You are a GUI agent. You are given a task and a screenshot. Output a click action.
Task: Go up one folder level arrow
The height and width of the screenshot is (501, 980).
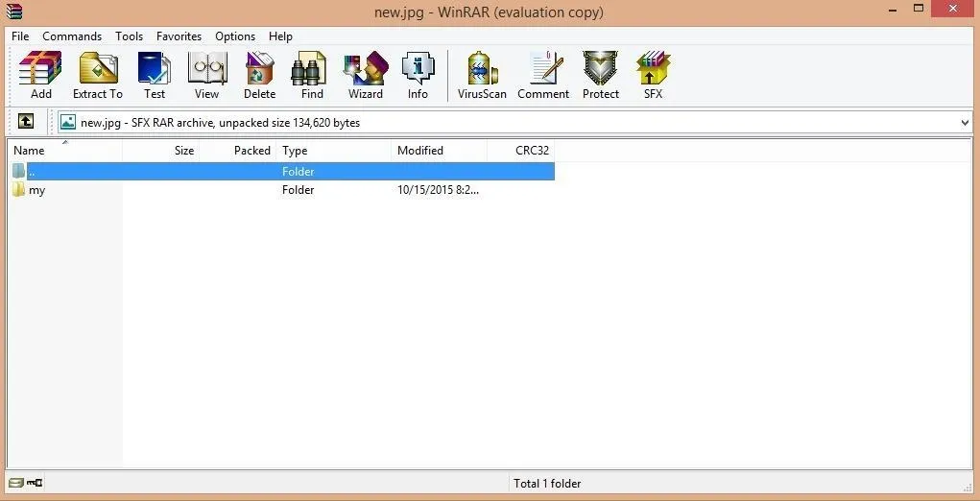[x=26, y=121]
